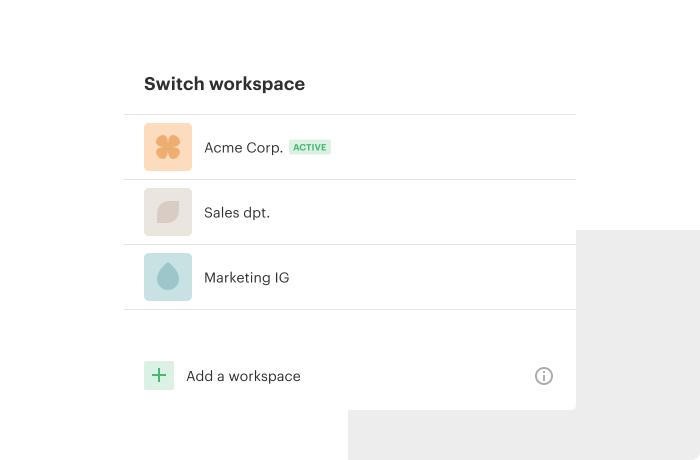Click the divider line under Marketing IG row
Screen dimensions: 700x460
(x=350, y=309)
